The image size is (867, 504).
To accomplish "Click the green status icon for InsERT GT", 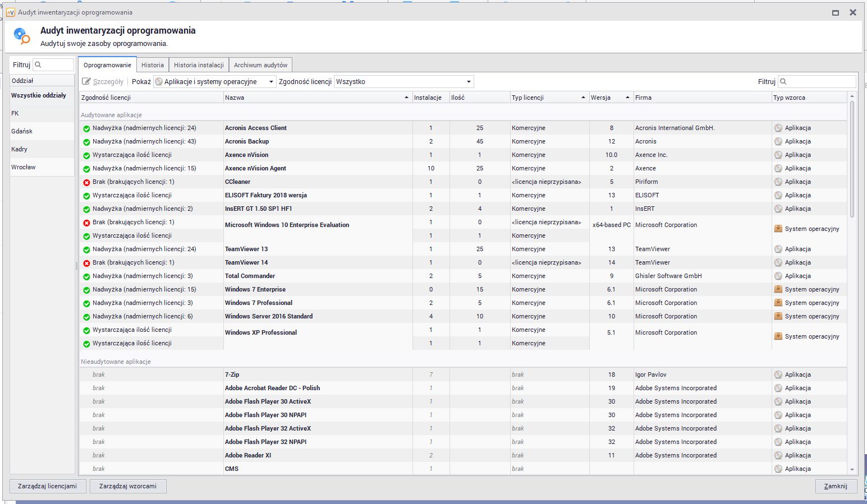I will point(86,209).
